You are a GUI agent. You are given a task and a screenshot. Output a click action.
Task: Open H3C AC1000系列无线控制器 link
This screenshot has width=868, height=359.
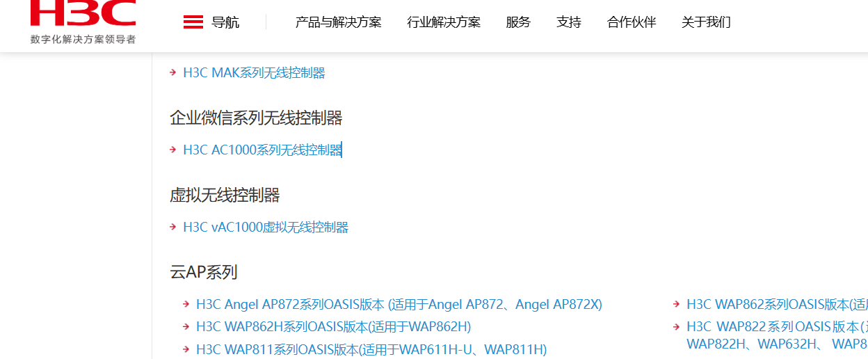[262, 150]
